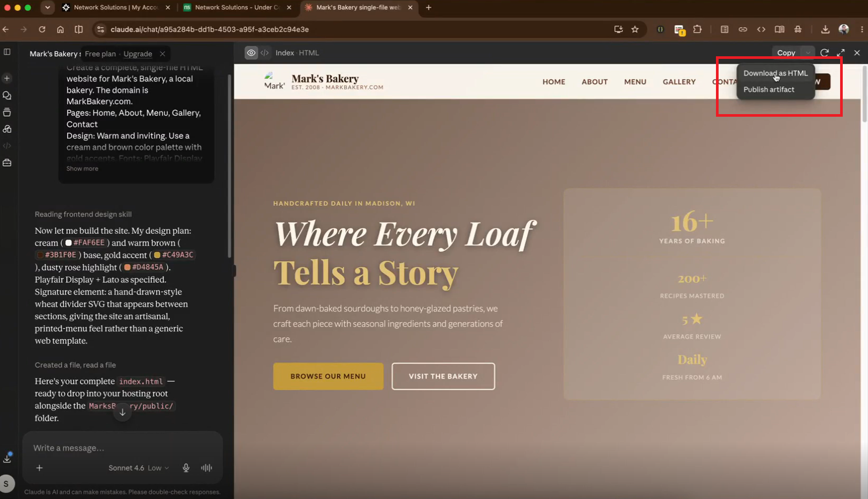Click the address bar URL
The width and height of the screenshot is (868, 499).
210,29
